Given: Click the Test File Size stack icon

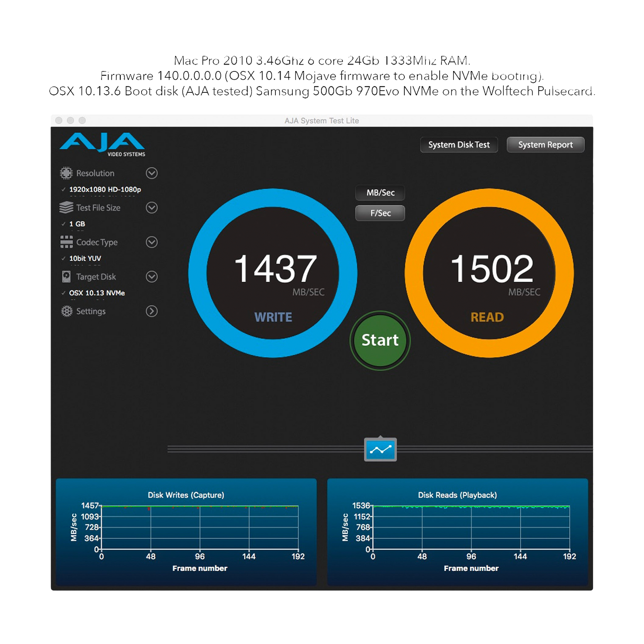Looking at the screenshot, I should pyautogui.click(x=66, y=207).
